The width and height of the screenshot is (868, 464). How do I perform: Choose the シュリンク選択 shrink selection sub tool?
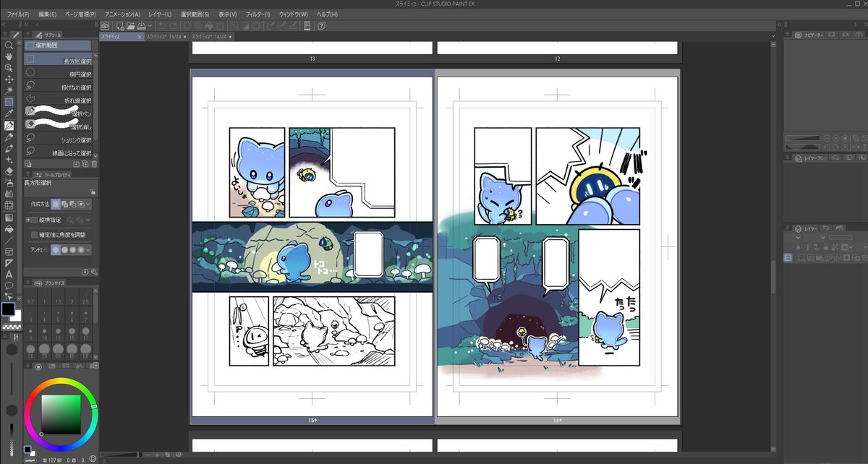[59, 139]
